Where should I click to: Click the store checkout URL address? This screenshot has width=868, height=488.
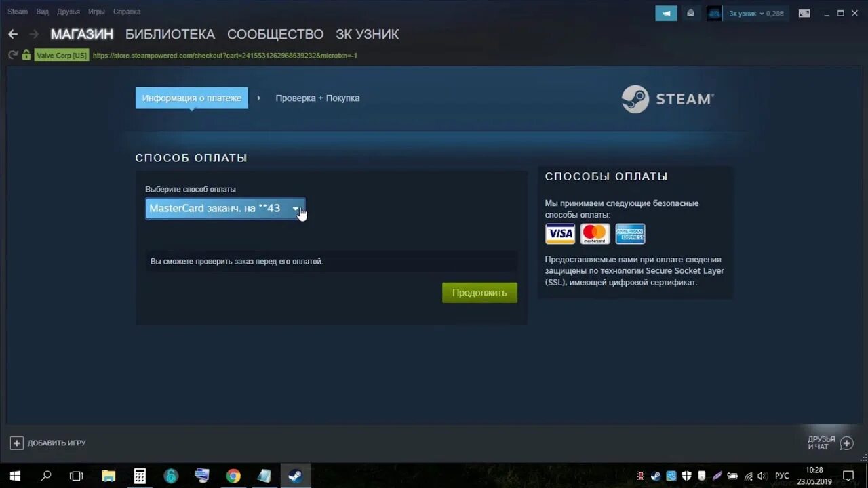pos(224,56)
